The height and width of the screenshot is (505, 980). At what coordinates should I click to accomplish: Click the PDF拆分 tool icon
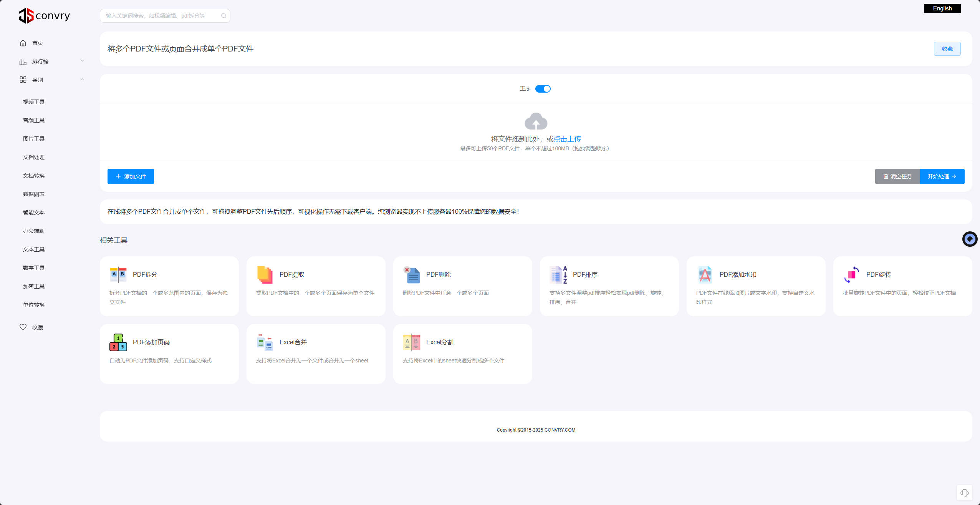(118, 274)
